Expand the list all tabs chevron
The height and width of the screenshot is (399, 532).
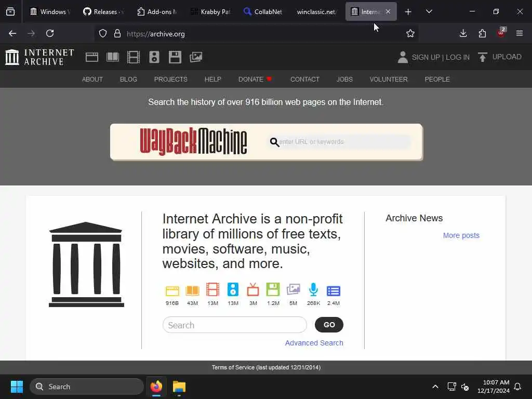click(x=429, y=12)
